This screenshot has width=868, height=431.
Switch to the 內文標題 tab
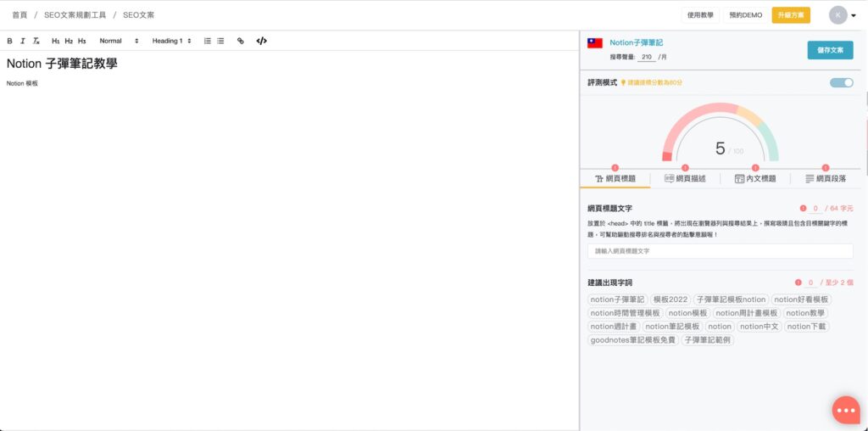[x=755, y=179]
